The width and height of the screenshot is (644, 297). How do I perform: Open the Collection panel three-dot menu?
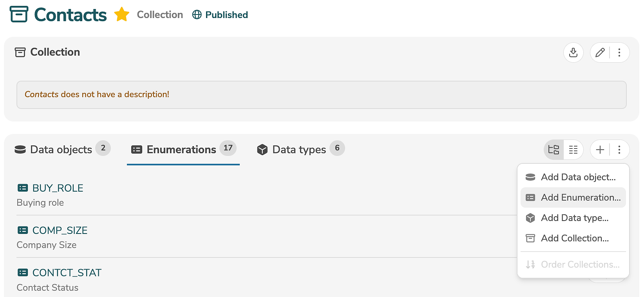619,53
